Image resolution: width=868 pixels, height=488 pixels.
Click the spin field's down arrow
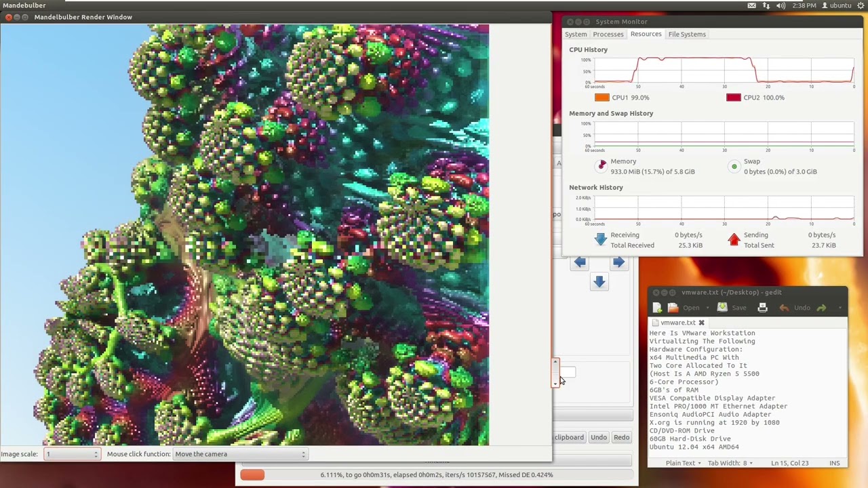pyautogui.click(x=555, y=383)
